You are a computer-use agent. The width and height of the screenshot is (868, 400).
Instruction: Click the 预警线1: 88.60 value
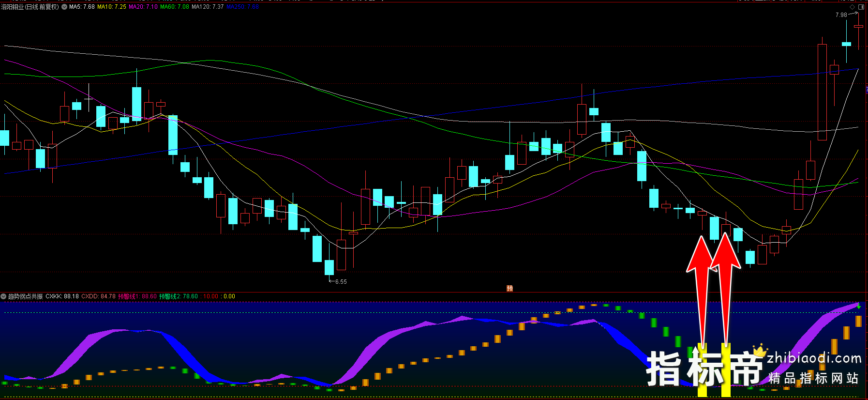137,296
